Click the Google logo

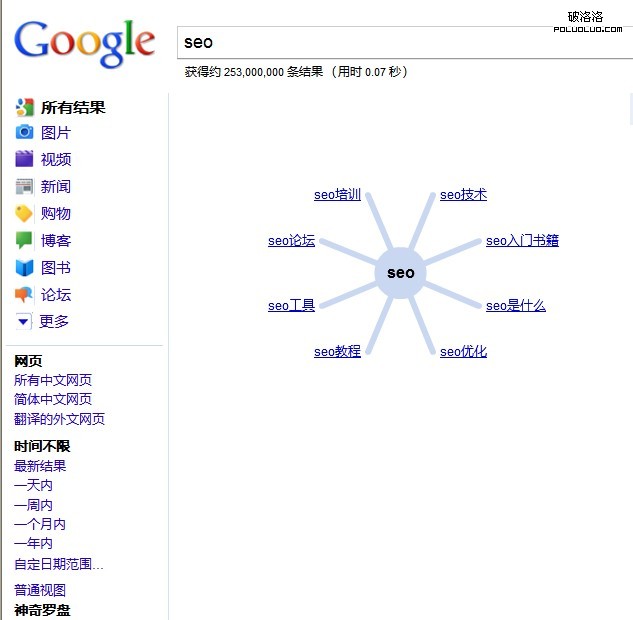[84, 43]
